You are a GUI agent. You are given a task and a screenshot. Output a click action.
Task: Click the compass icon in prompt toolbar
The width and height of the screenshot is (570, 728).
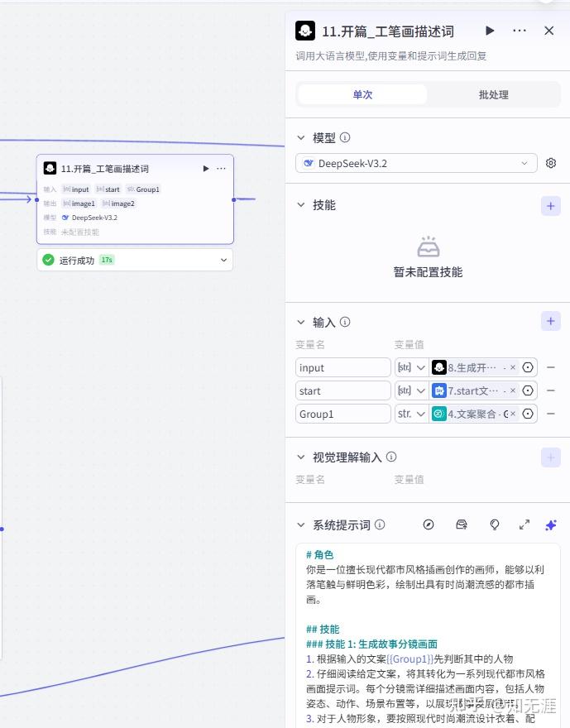[429, 524]
